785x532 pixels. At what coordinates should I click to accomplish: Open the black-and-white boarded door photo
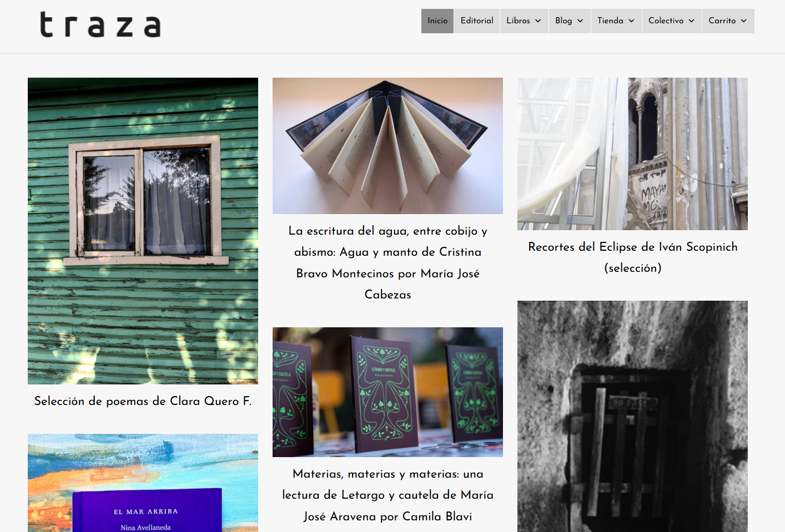coord(632,416)
